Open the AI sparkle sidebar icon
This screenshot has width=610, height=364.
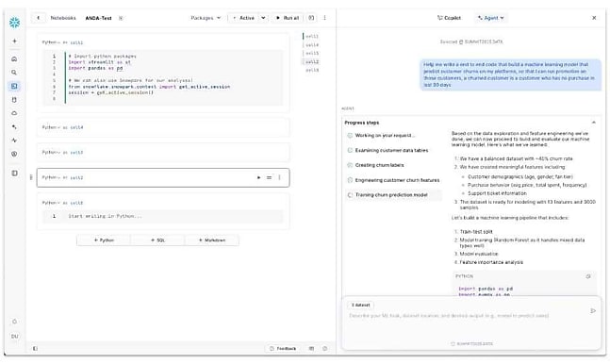[x=14, y=127]
